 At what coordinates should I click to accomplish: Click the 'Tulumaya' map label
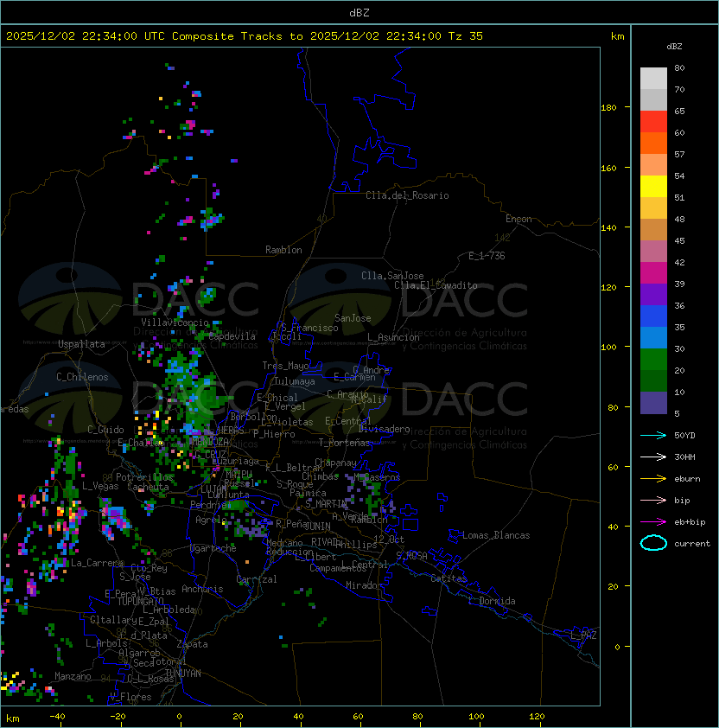click(x=295, y=381)
